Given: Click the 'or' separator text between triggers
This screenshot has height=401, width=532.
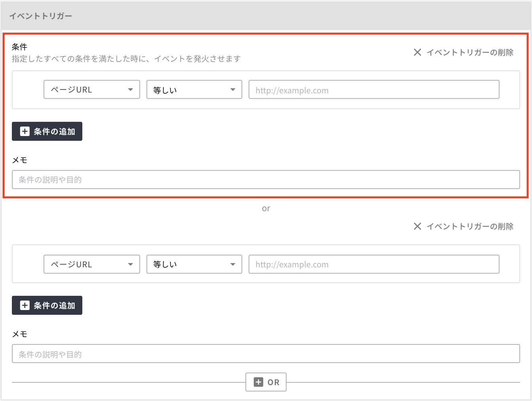Looking at the screenshot, I should [x=266, y=208].
